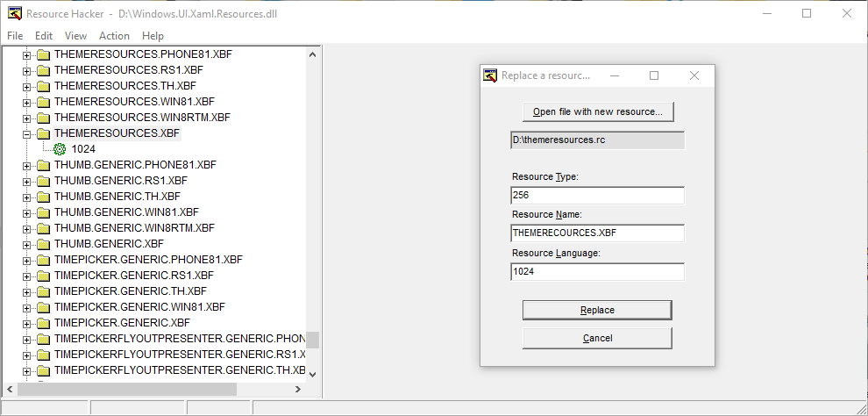The width and height of the screenshot is (868, 416).
Task: Click folder icon of TIMEPICKER.GENERIC.RS1.XBF
Action: pyautogui.click(x=43, y=276)
